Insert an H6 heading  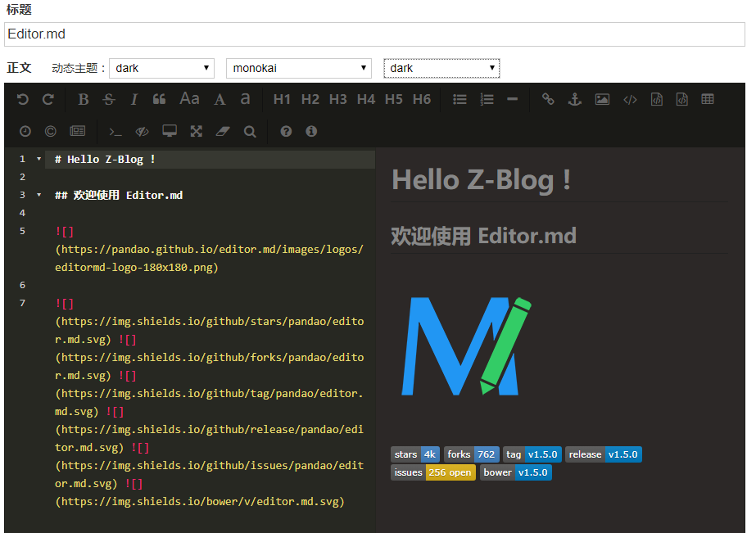pyautogui.click(x=421, y=99)
